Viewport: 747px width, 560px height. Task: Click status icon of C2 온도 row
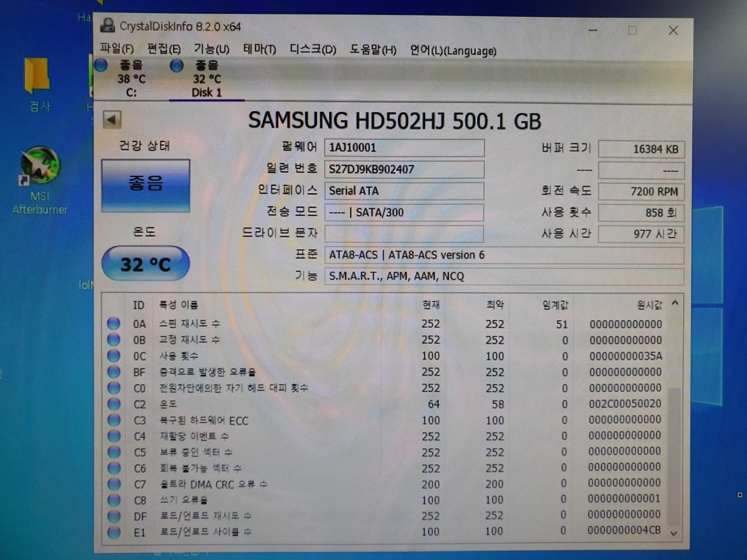[x=114, y=404]
